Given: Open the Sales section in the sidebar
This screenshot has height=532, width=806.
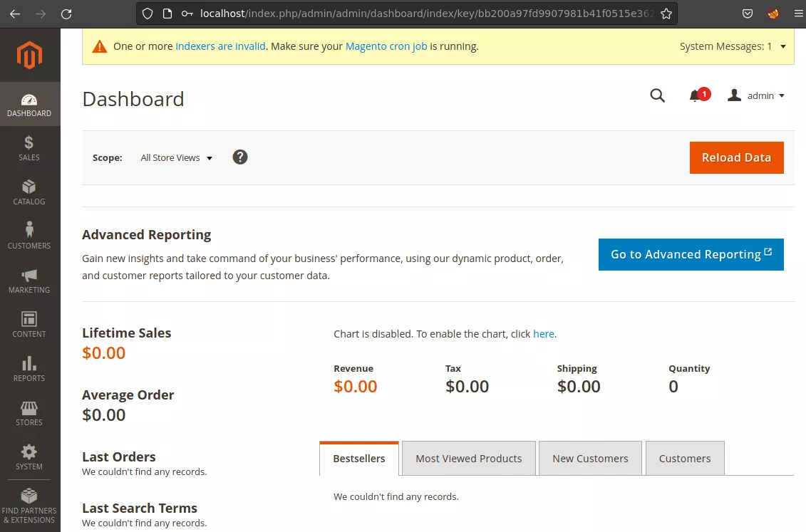Looking at the screenshot, I should point(29,148).
